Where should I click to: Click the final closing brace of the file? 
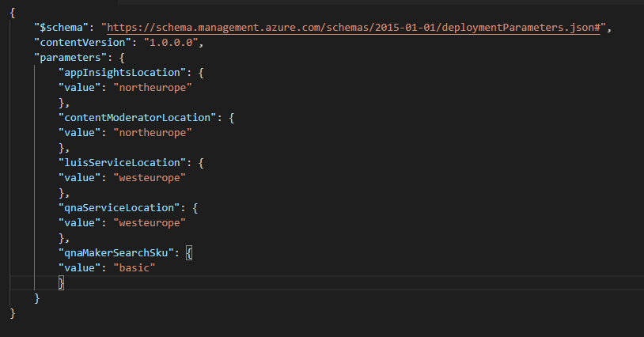13,313
